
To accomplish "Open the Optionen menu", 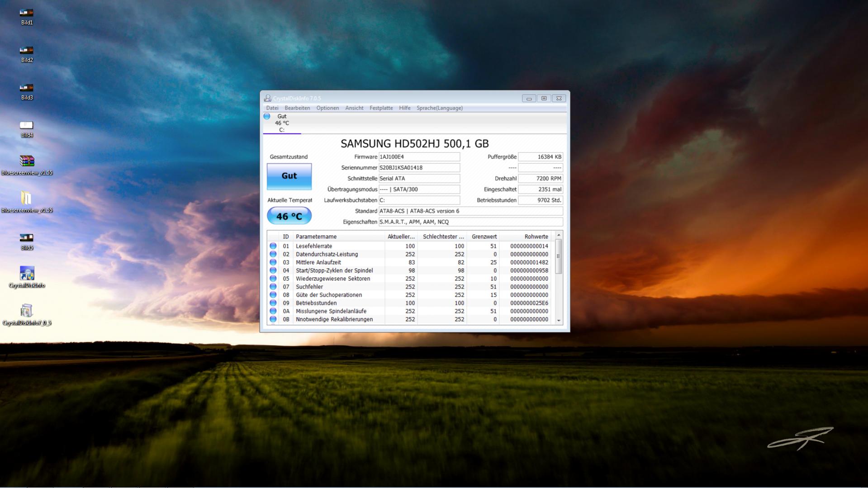I will [327, 108].
